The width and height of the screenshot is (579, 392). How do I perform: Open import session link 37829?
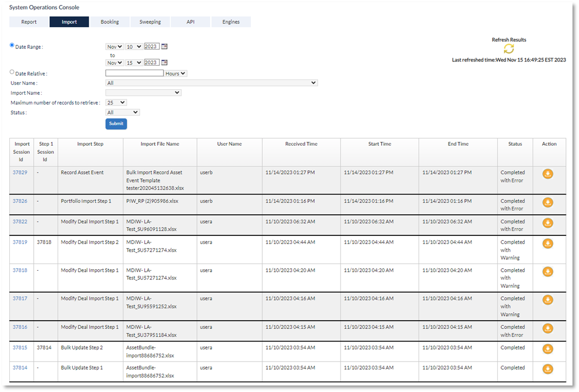20,172
